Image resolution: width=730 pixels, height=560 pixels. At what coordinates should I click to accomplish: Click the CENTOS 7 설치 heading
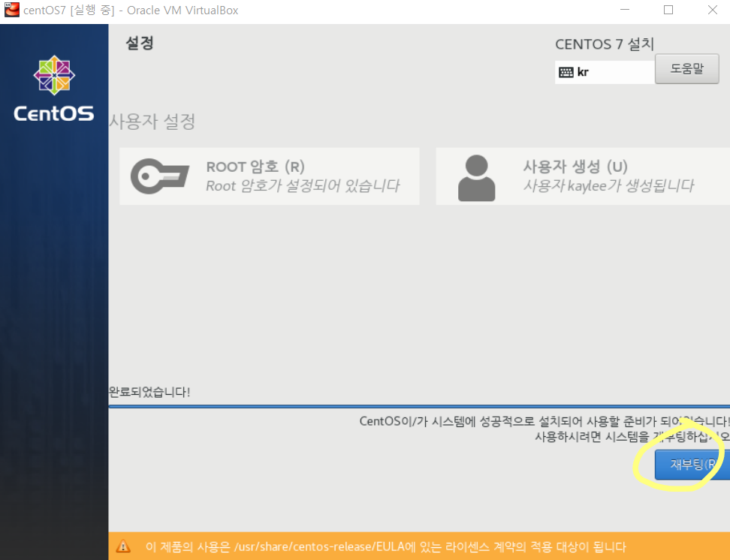tap(605, 44)
